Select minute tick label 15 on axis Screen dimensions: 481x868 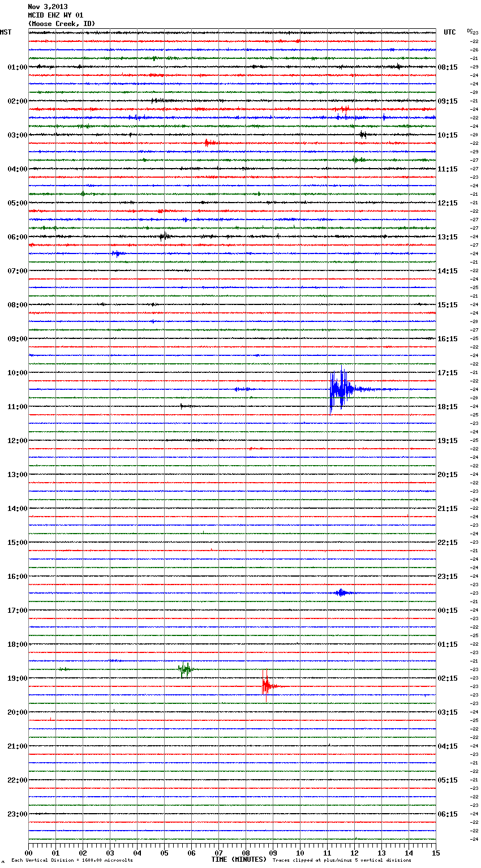(x=436, y=853)
